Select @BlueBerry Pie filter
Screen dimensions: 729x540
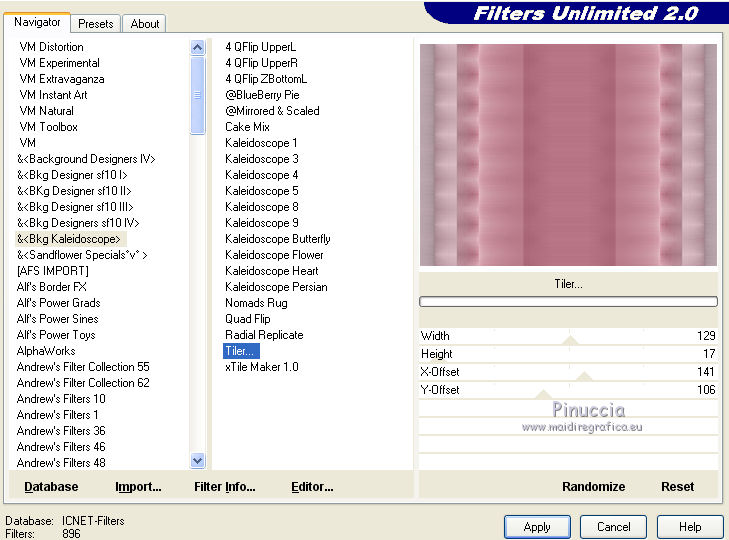pyautogui.click(x=262, y=95)
